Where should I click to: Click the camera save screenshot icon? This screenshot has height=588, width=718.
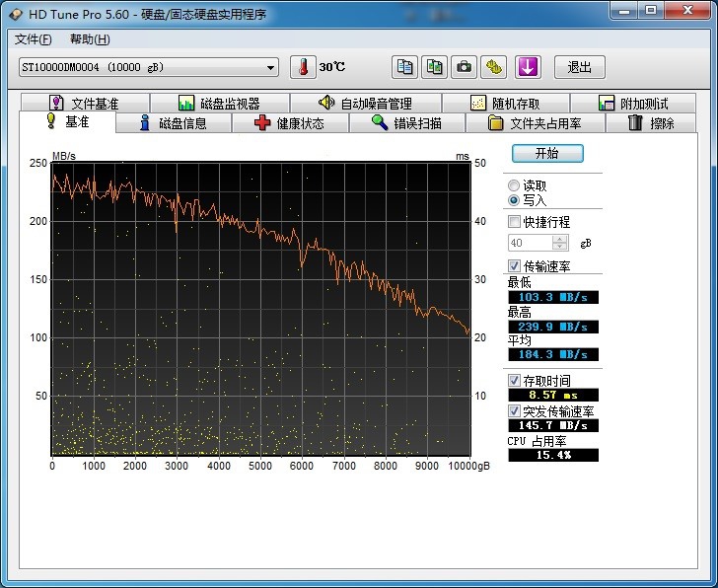(x=464, y=67)
